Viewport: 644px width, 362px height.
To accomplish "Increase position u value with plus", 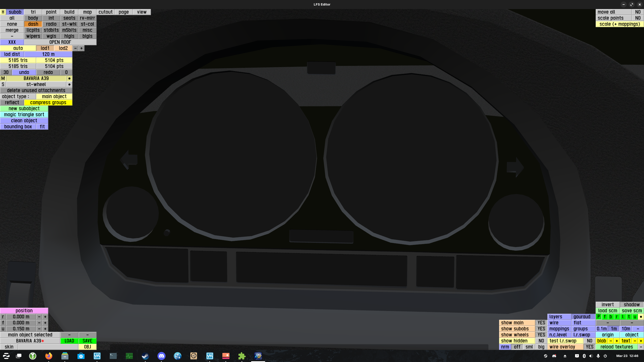I will 45,329.
